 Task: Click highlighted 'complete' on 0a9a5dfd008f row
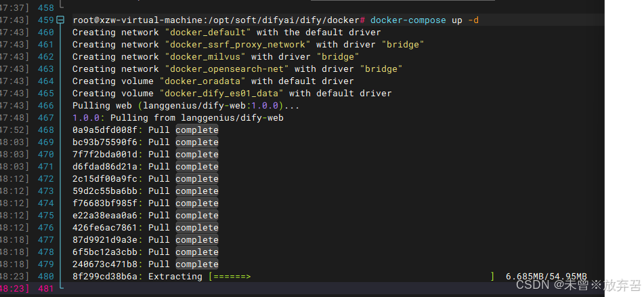tap(197, 130)
